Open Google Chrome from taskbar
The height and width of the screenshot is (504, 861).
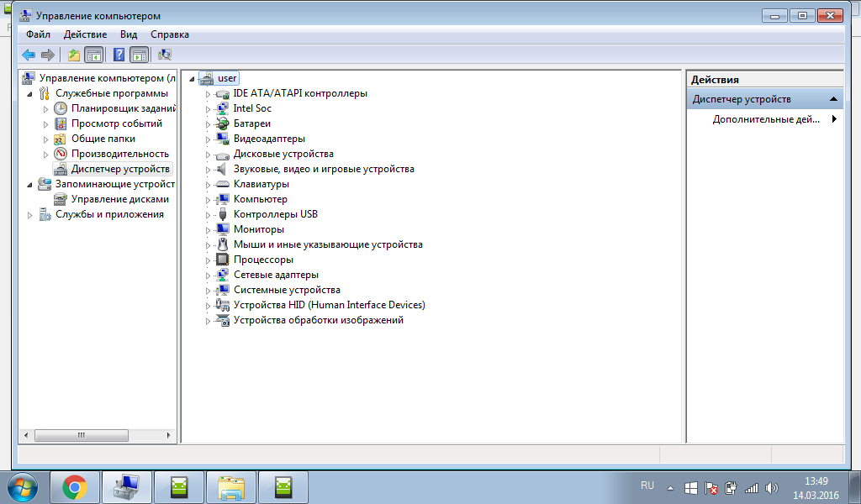coord(75,487)
